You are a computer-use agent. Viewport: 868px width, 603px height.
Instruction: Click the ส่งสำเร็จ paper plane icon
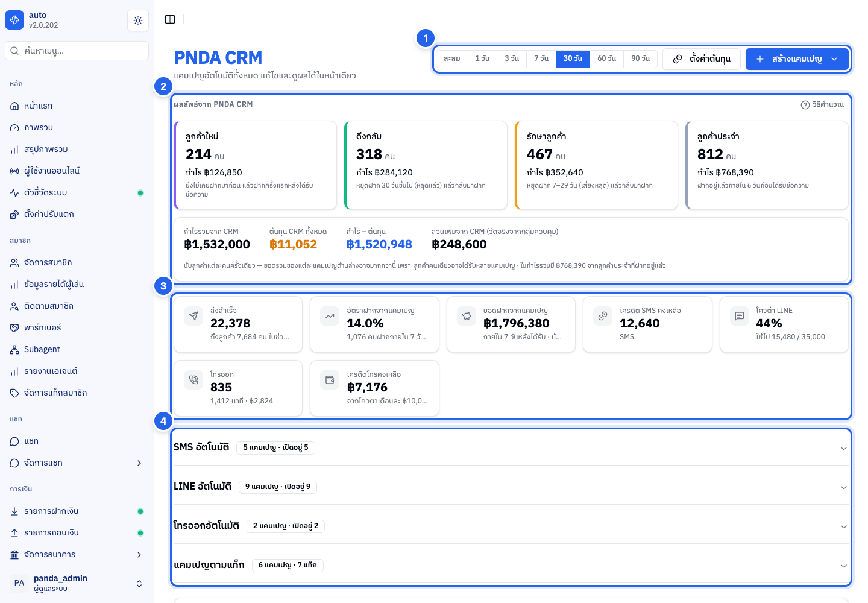pyautogui.click(x=193, y=316)
